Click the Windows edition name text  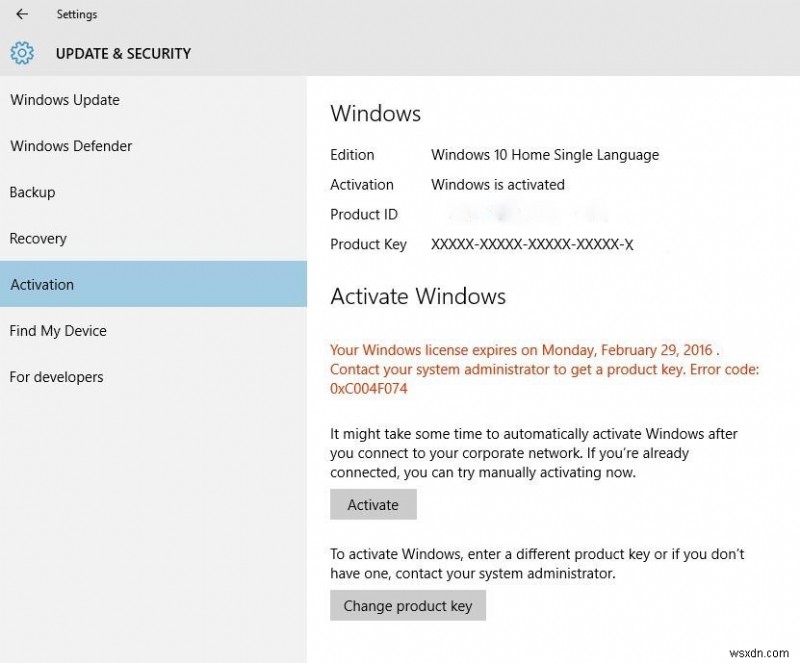(x=545, y=154)
